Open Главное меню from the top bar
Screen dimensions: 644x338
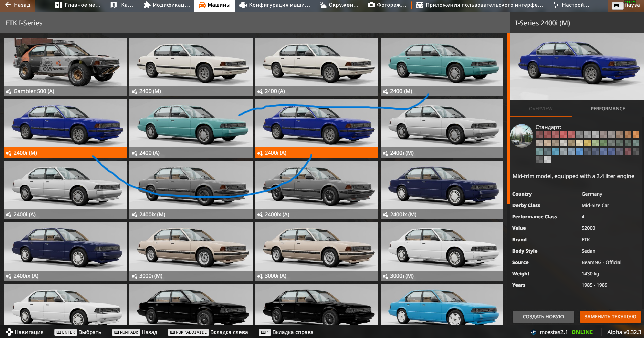click(78, 5)
